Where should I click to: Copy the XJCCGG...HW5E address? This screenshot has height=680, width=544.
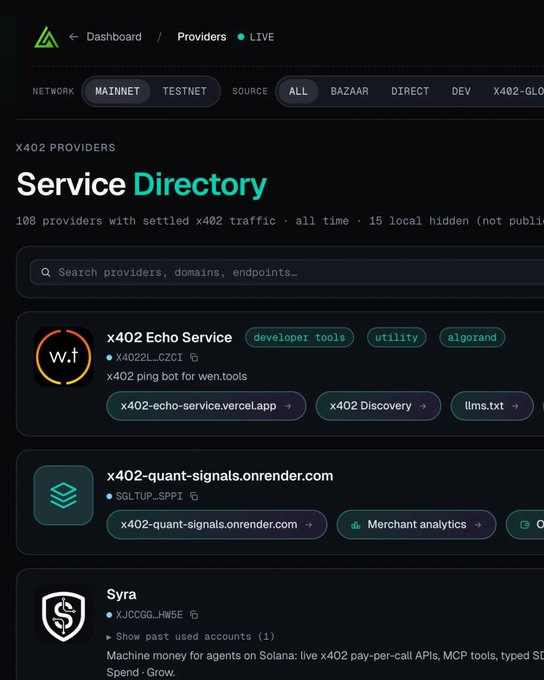pos(194,615)
